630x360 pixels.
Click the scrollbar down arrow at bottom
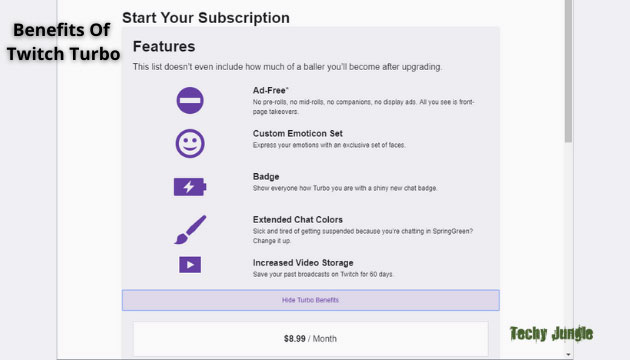tap(568, 354)
